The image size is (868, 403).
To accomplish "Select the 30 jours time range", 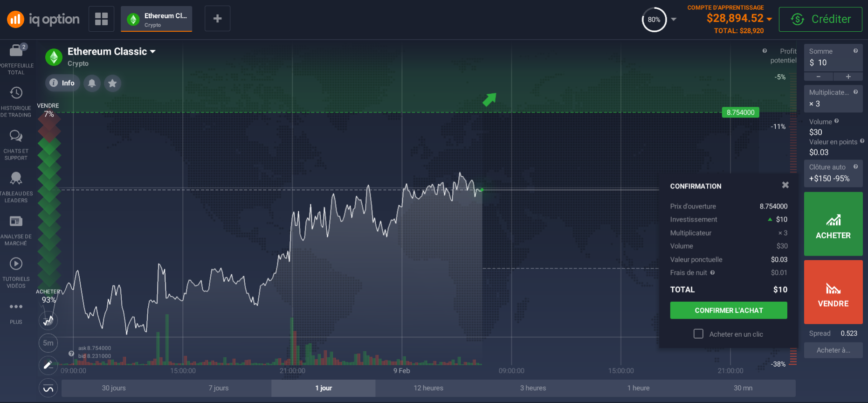I will [x=114, y=388].
